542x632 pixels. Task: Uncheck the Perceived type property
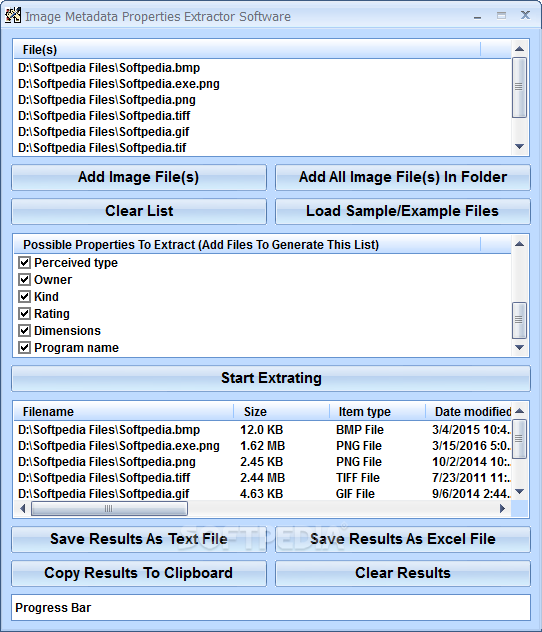pyautogui.click(x=25, y=263)
